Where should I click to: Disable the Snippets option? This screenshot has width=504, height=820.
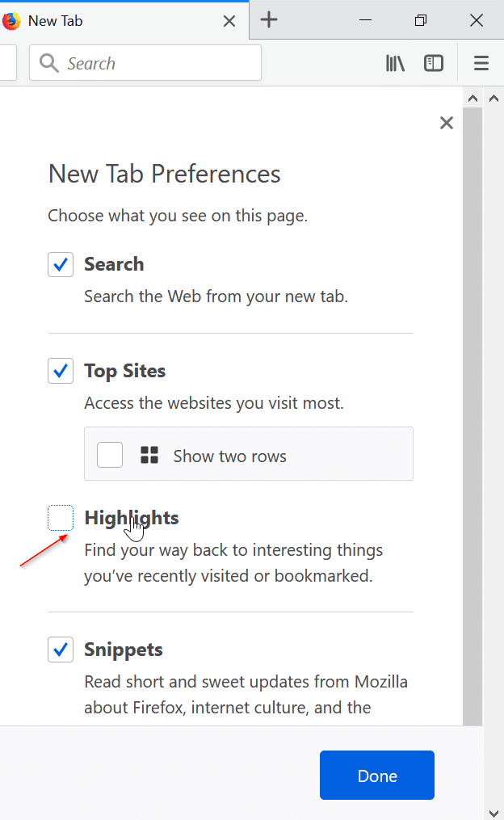[60, 650]
